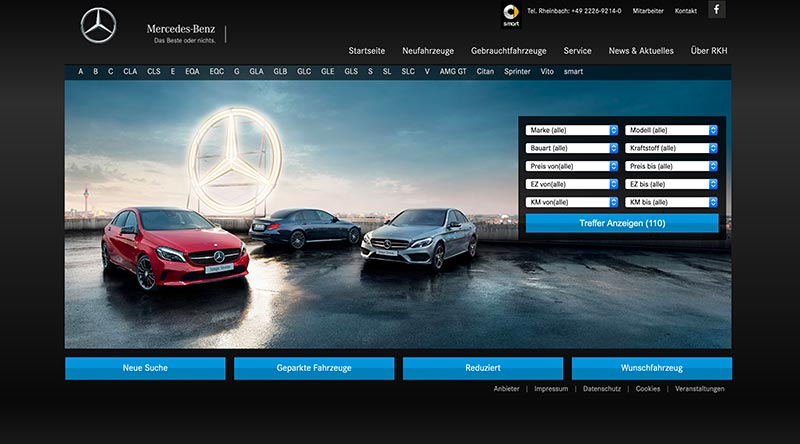Image resolution: width=800 pixels, height=444 pixels.
Task: Open the KM von(alle) dropdown
Action: click(x=572, y=202)
